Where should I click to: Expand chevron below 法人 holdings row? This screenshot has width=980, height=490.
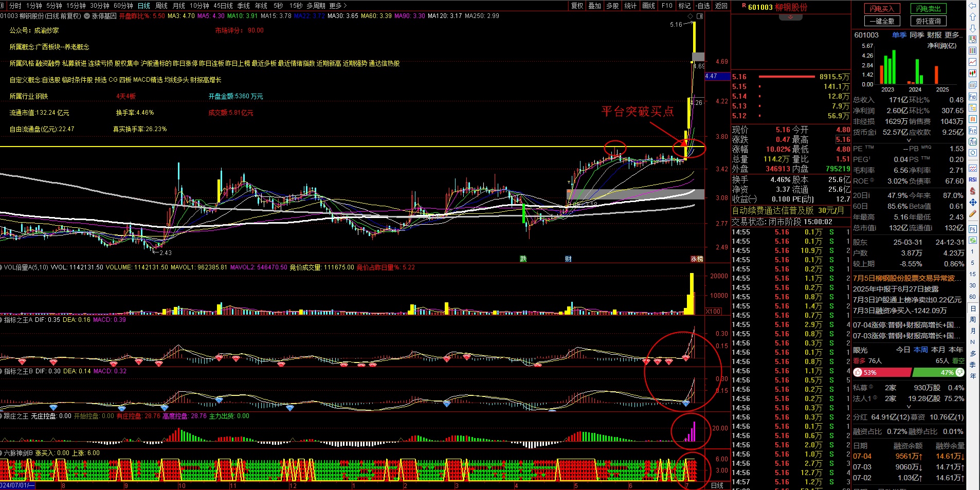pyautogui.click(x=909, y=406)
